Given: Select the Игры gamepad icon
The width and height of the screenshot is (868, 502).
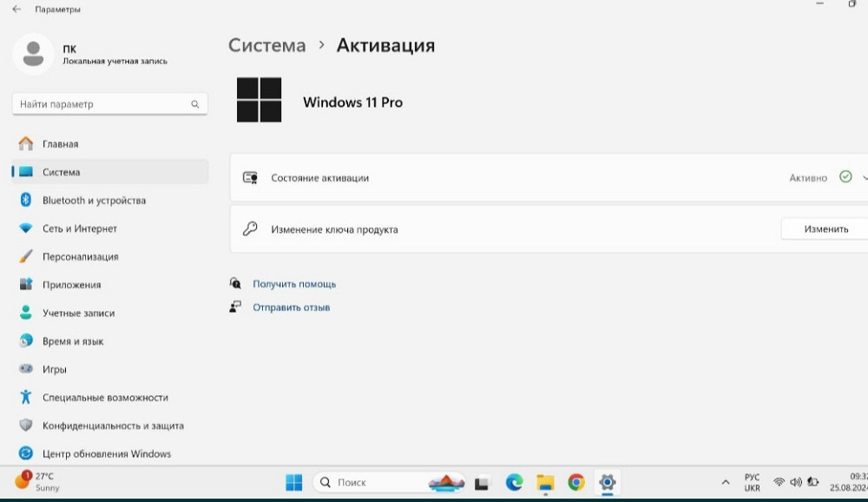Looking at the screenshot, I should tap(25, 369).
